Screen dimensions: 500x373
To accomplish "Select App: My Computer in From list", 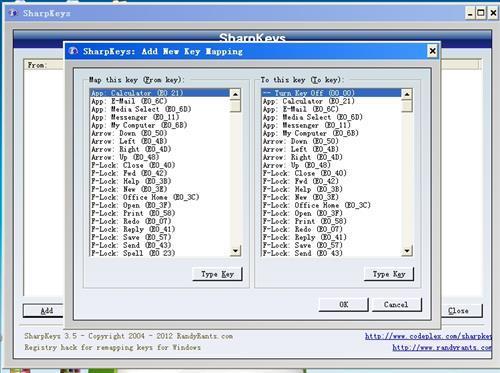I will (x=160, y=125).
